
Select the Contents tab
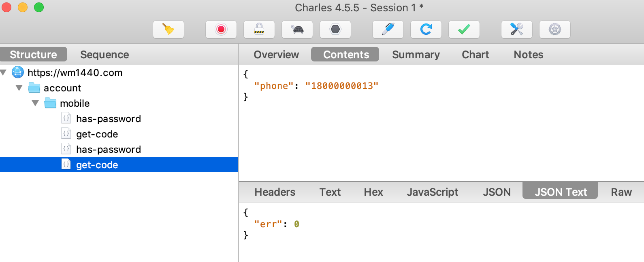[x=345, y=55]
